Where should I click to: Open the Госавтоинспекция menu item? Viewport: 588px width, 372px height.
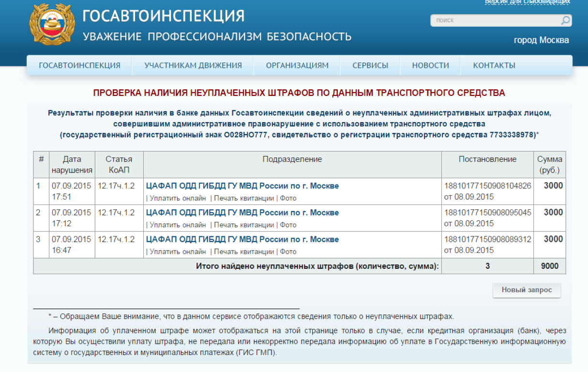[x=79, y=65]
